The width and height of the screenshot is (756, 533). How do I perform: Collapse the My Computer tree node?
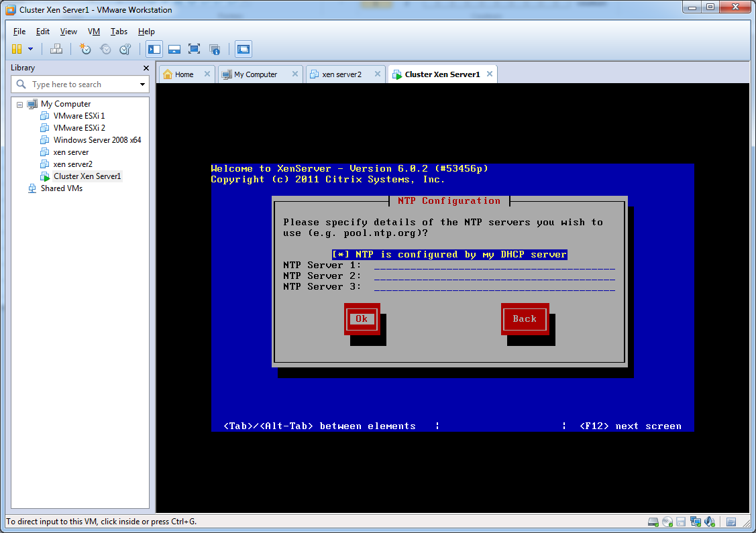click(x=19, y=105)
